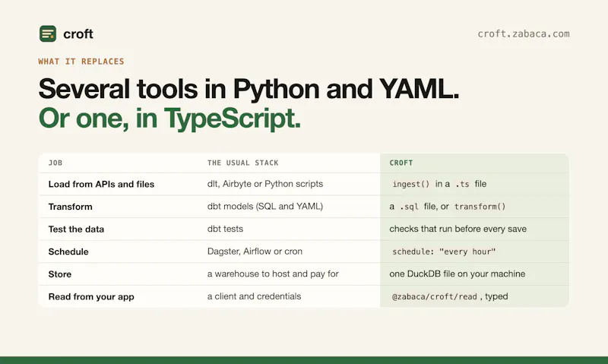Click the CROFT column header
The height and width of the screenshot is (364, 608).
[401, 163]
